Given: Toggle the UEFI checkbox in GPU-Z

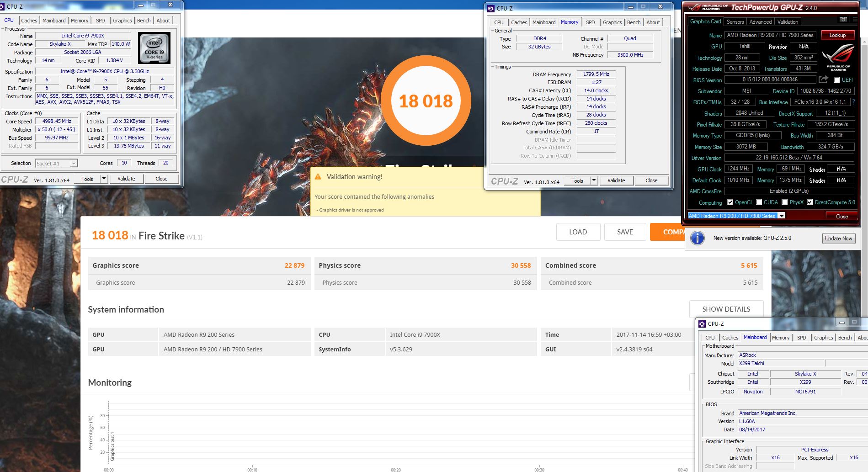Looking at the screenshot, I should point(836,80).
